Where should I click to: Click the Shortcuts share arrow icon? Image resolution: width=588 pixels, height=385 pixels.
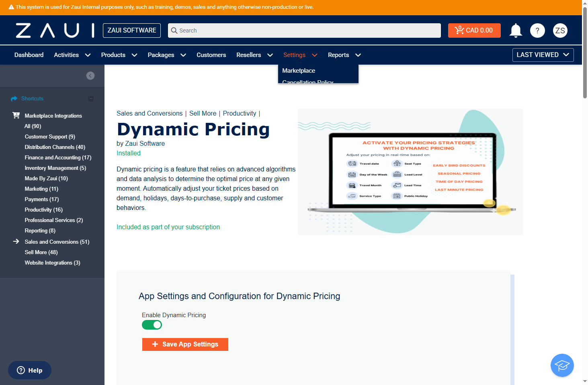click(x=14, y=98)
